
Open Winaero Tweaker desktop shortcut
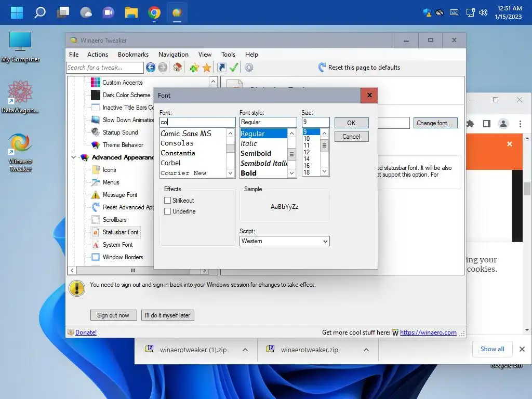(20, 152)
